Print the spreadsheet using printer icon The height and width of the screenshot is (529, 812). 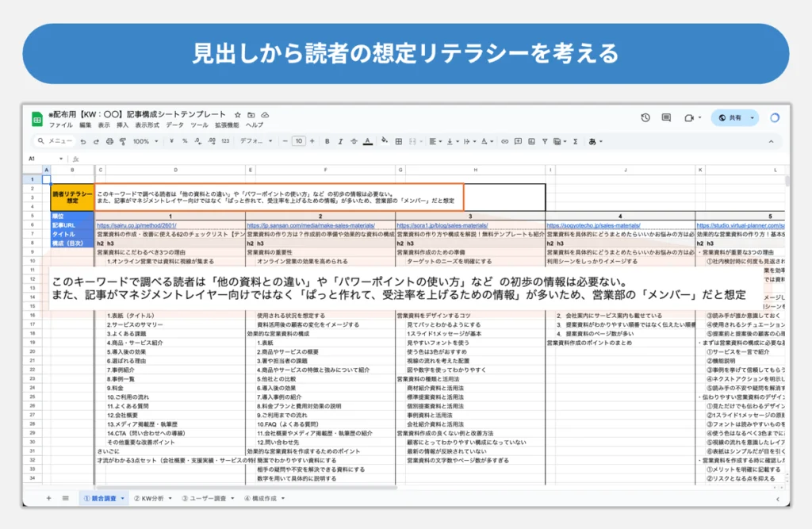click(x=109, y=141)
